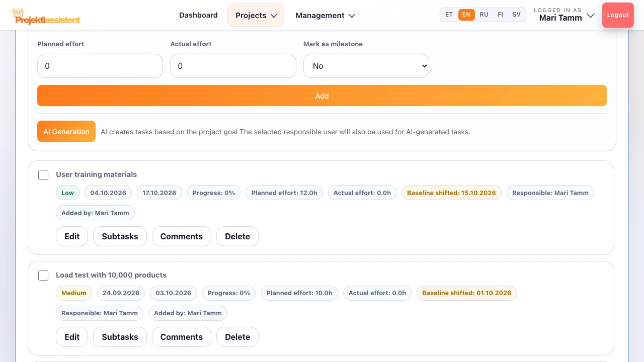
Task: Check the User training materials task checkbox
Action: (x=43, y=175)
